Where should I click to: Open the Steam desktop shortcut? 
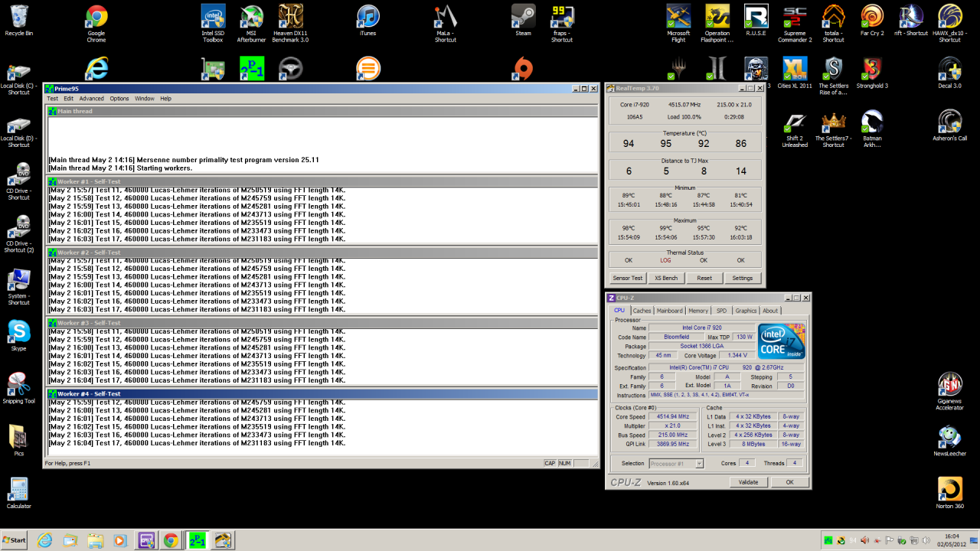(523, 17)
